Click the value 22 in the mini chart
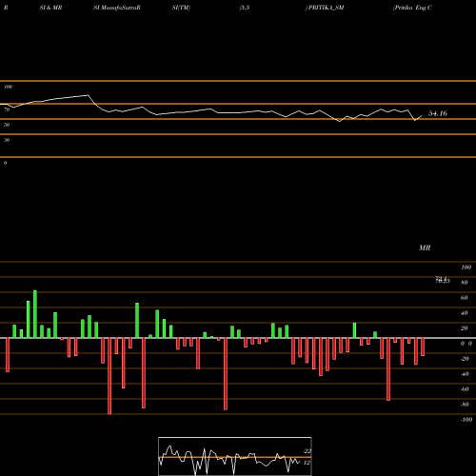Image resolution: width=476 pixels, height=476 pixels. [x=307, y=451]
